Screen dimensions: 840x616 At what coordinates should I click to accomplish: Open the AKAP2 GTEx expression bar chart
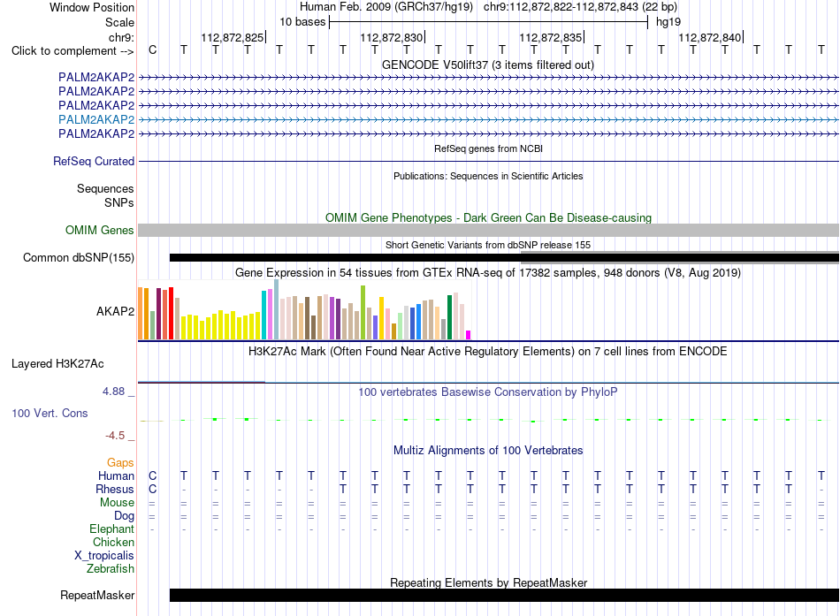(305, 310)
